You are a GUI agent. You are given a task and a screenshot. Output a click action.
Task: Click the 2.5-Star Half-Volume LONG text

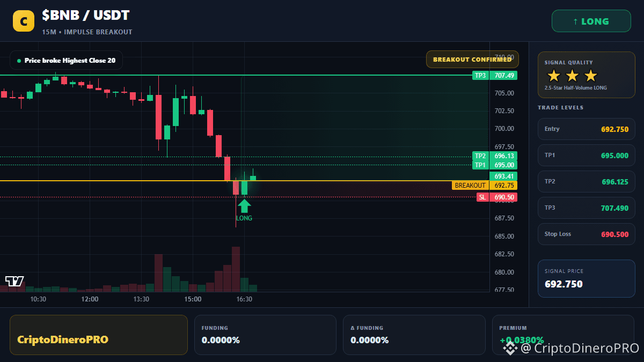(576, 88)
